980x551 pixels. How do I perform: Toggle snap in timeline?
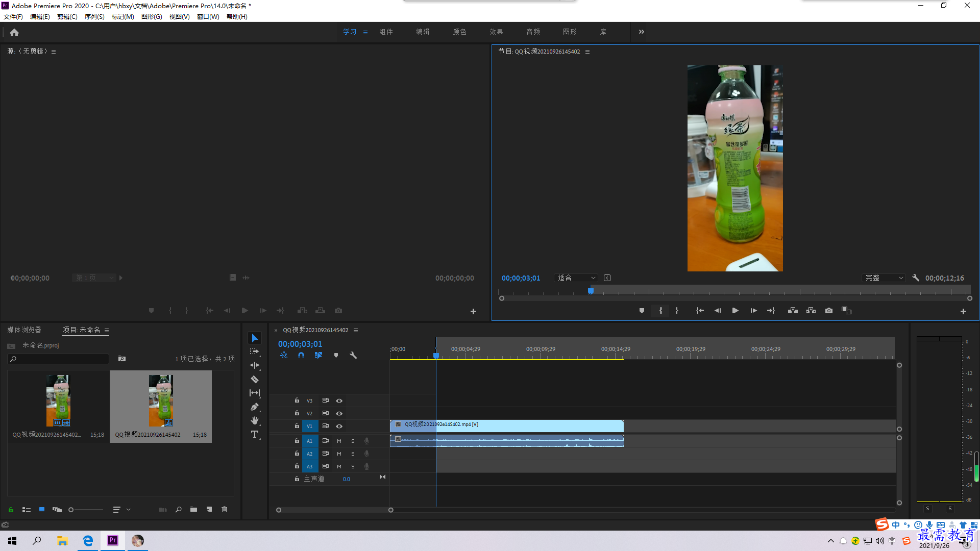click(x=301, y=355)
